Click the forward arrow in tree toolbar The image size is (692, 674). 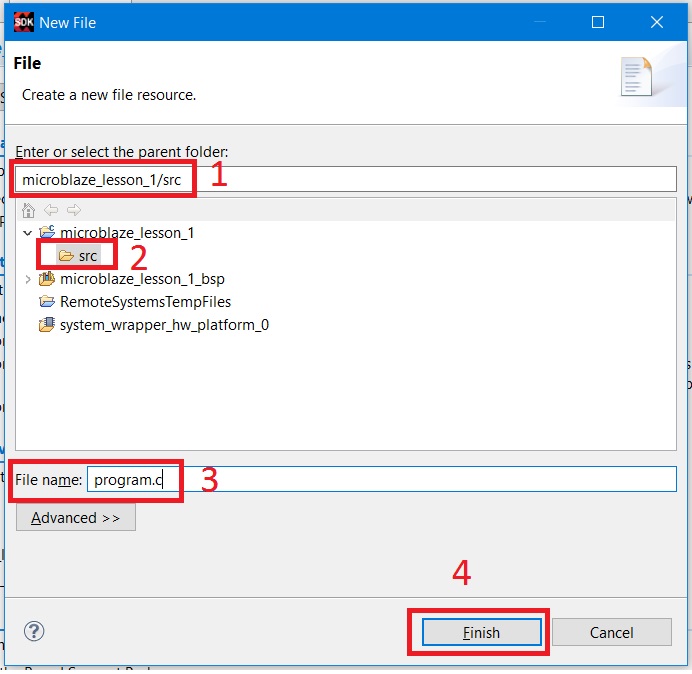(x=73, y=210)
